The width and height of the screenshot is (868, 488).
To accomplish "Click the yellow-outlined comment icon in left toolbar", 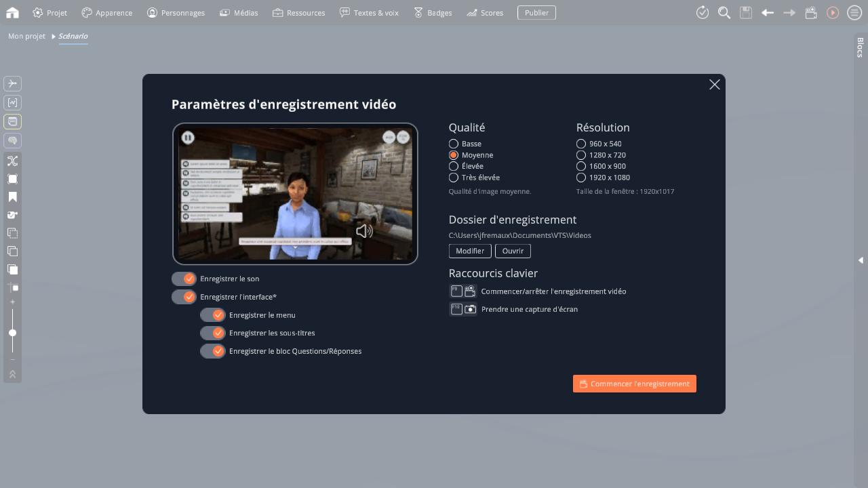I will click(x=12, y=121).
